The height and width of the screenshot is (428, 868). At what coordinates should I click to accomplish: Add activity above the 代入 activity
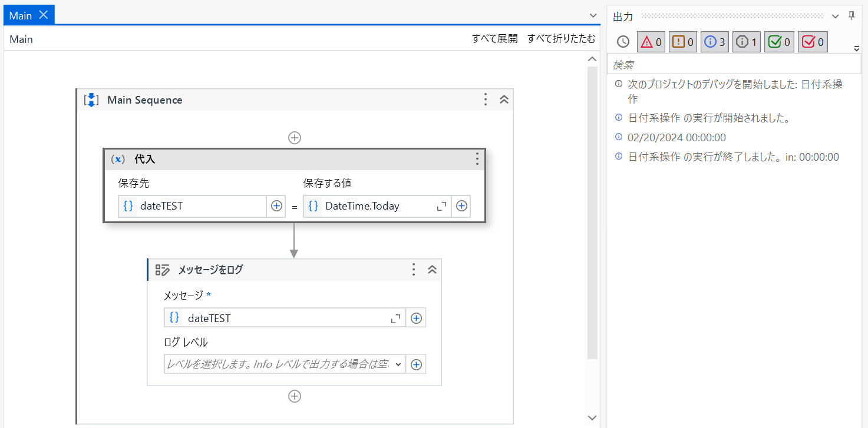[295, 137]
